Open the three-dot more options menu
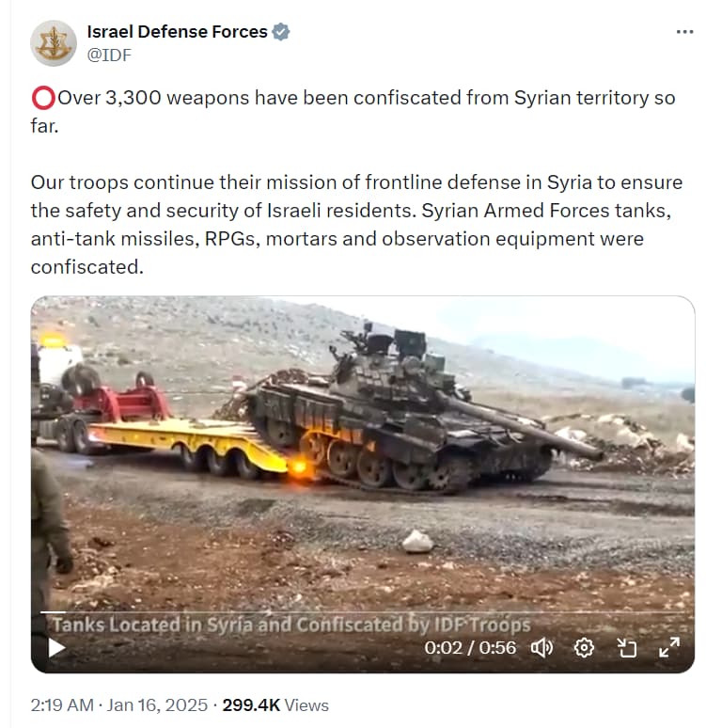Viewport: 706px width, 728px height. tap(684, 32)
